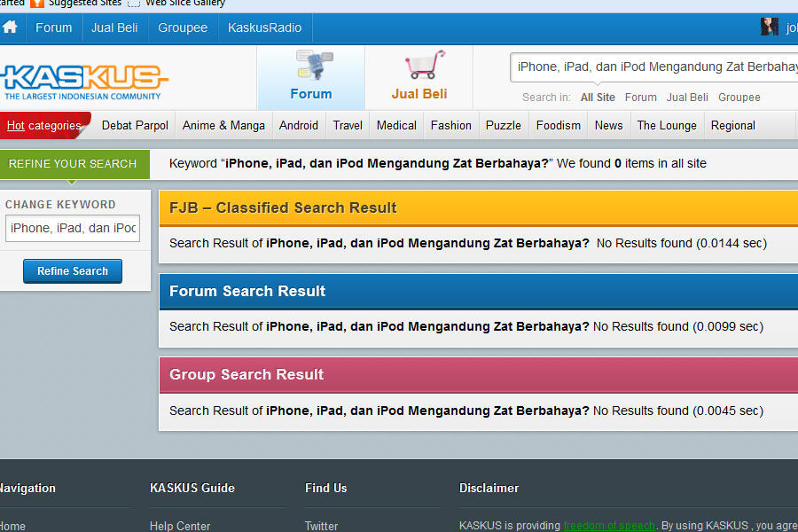Open the Medical category
The height and width of the screenshot is (532, 798).
tap(396, 125)
